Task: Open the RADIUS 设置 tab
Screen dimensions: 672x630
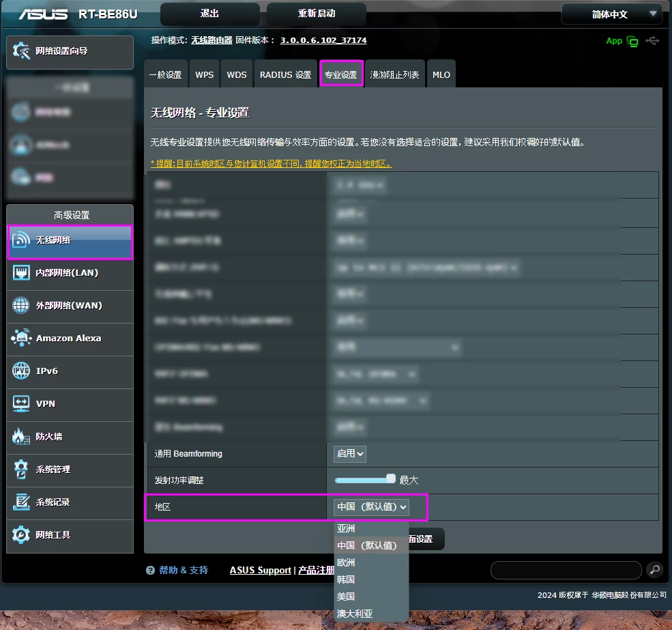Action: [285, 74]
